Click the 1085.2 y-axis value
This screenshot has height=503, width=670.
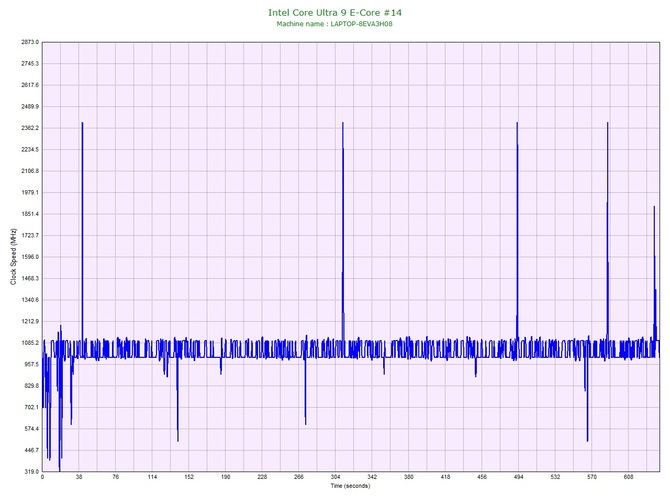click(30, 343)
